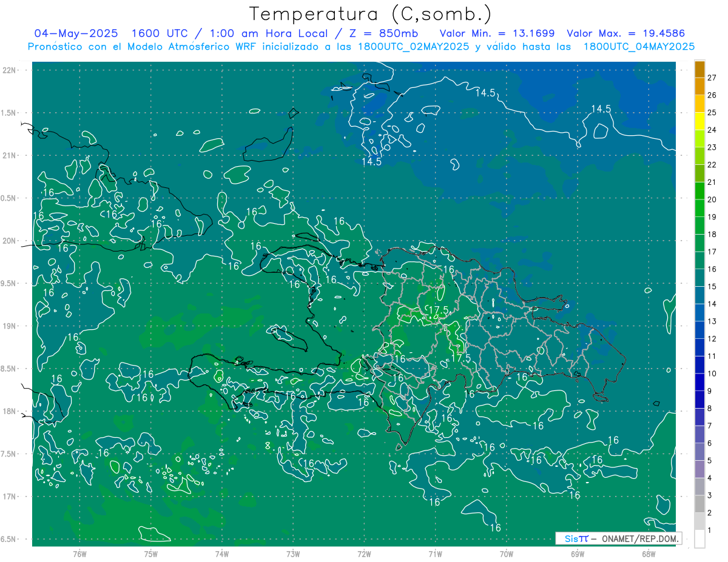Screen dimensions: 728x562
Task: Select the "Valor Min. = 13.1699" value
Action: [497, 33]
